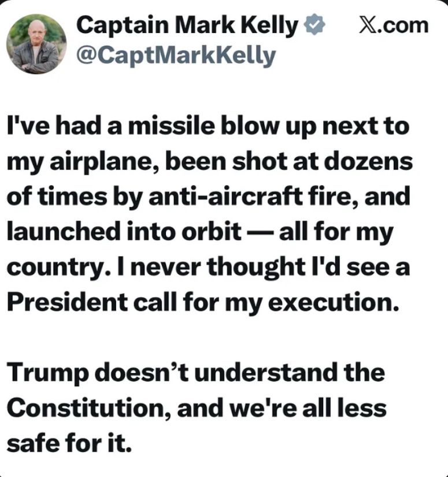Click the phrase "anti-aircraft" in the tweet
The width and height of the screenshot is (448, 477).
coord(225,196)
